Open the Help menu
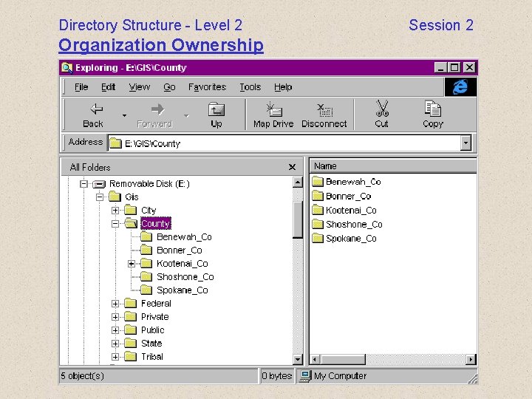 [x=283, y=87]
